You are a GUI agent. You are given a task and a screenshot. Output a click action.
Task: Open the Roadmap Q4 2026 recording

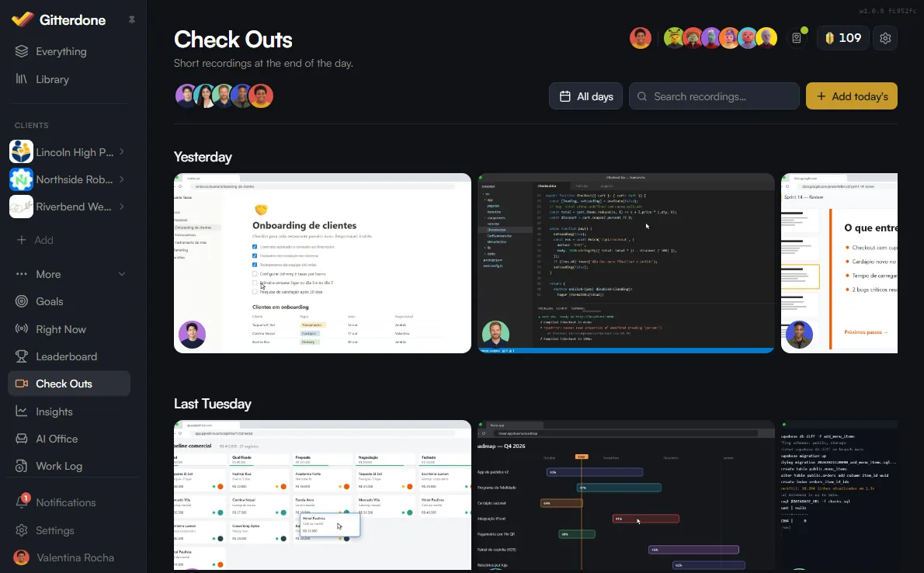pos(626,495)
